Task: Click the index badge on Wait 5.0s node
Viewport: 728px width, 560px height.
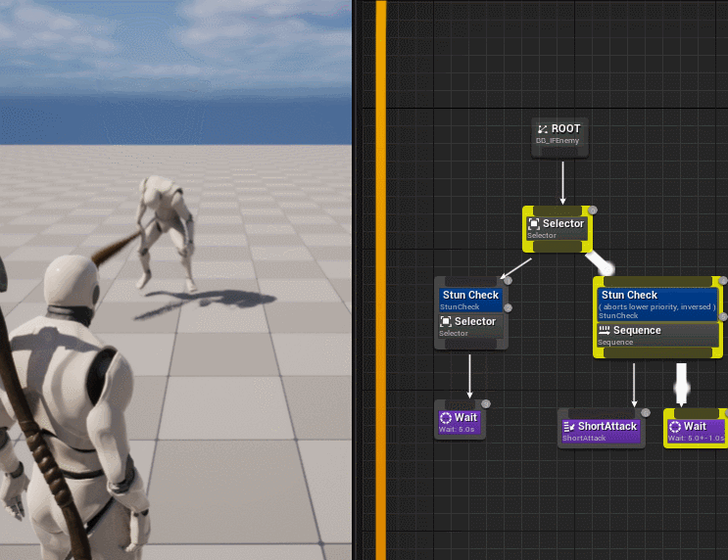Action: [486, 404]
